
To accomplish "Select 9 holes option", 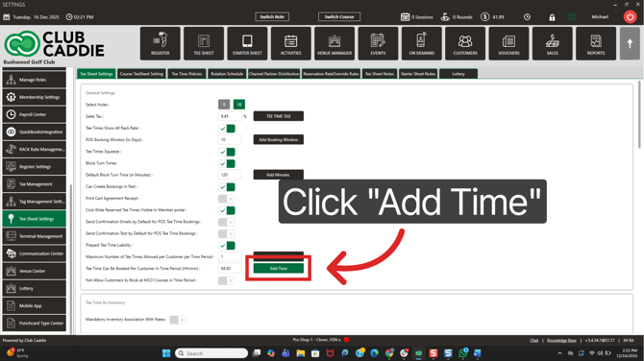I will click(x=224, y=105).
